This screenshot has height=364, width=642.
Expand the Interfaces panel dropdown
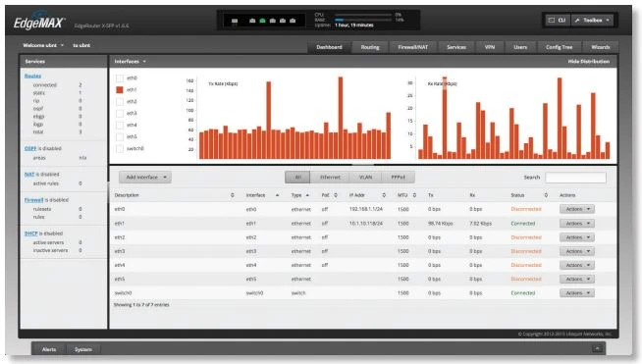coord(130,62)
